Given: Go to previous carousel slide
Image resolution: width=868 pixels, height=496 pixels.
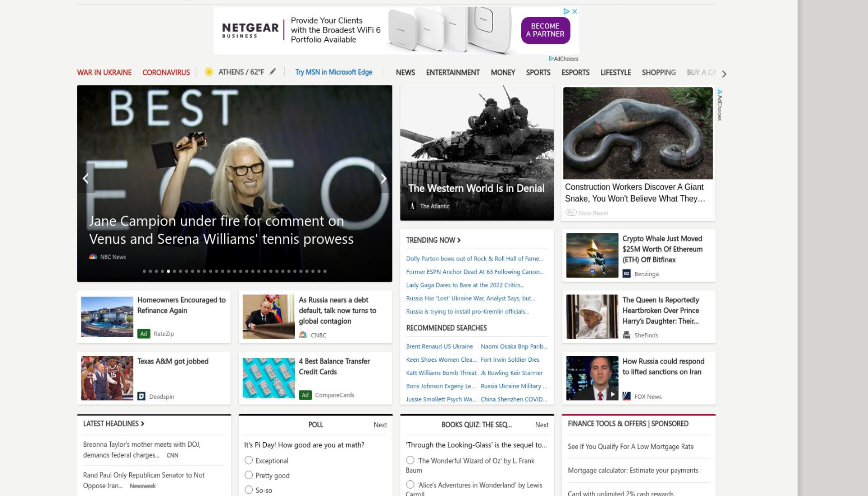Looking at the screenshot, I should [85, 179].
